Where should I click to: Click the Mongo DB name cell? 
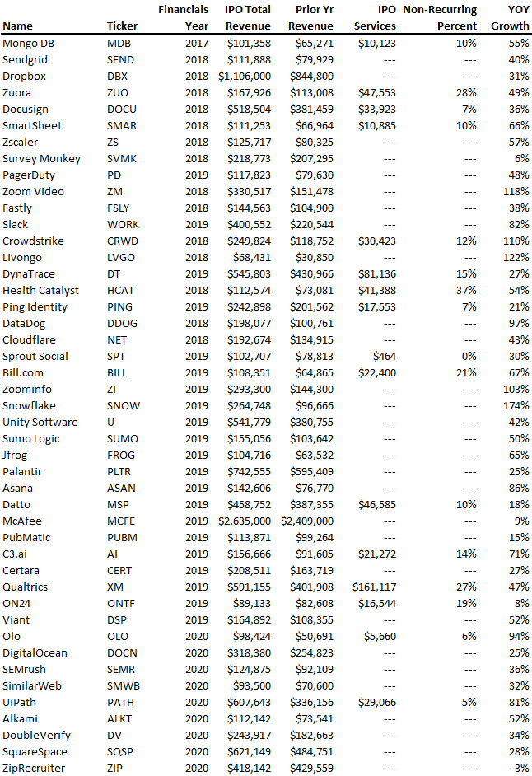(x=28, y=44)
